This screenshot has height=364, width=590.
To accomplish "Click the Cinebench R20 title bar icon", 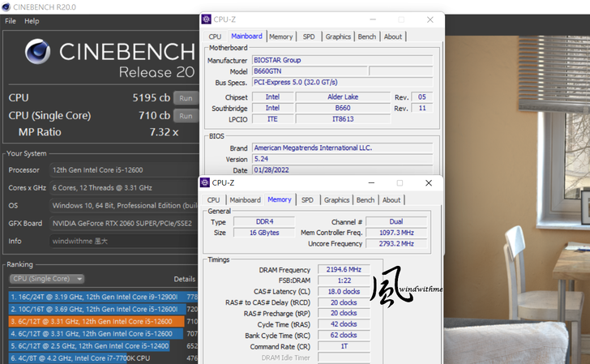I will 6,6.
